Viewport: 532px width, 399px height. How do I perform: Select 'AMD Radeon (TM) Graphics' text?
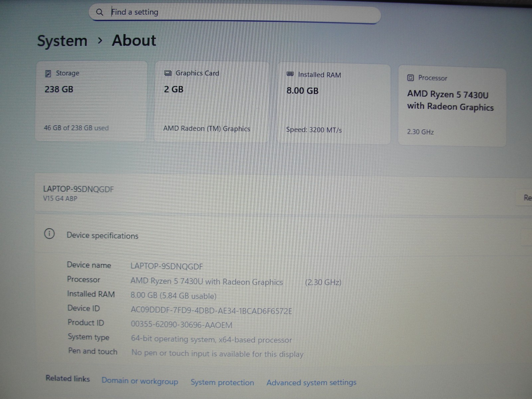click(206, 129)
